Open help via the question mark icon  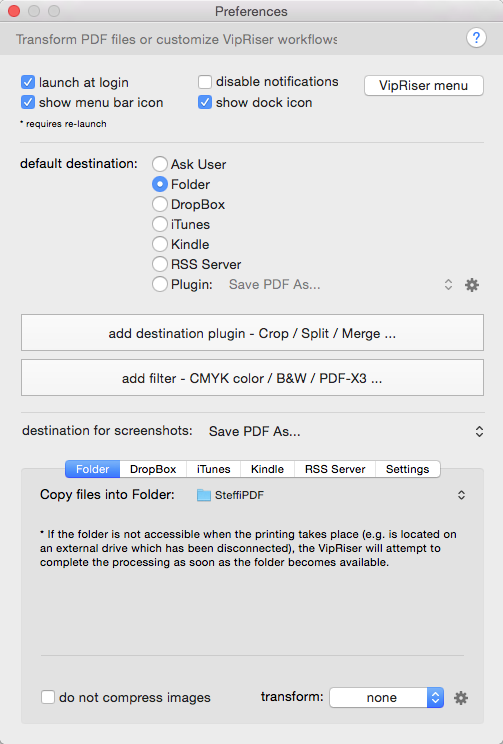(x=476, y=38)
